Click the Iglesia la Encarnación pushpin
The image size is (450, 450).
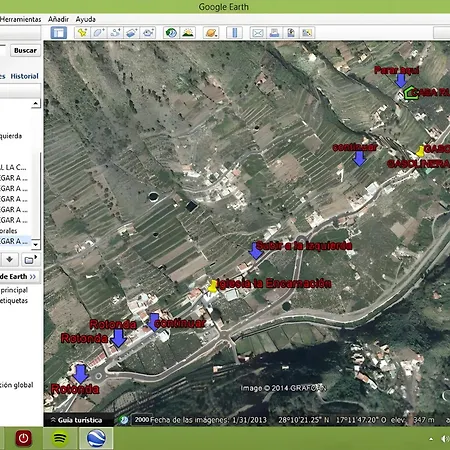[x=212, y=286]
